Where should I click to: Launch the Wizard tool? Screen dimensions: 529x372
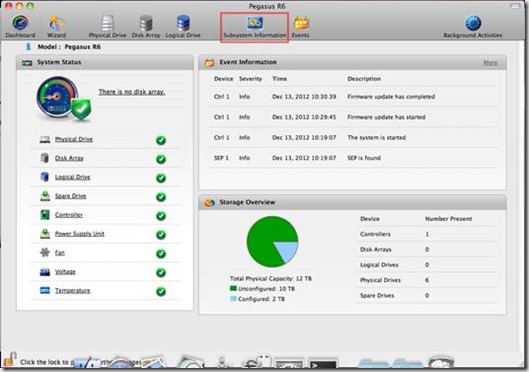pos(57,26)
